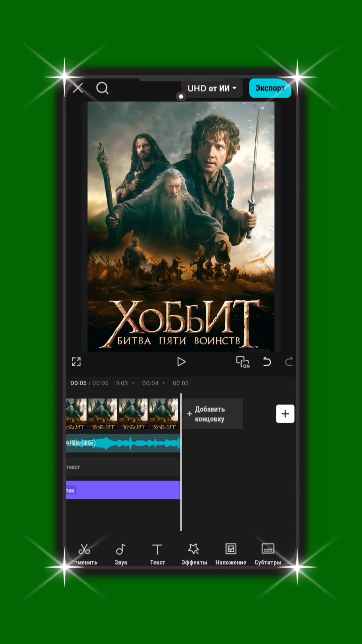This screenshot has height=644, width=362.
Task: Open the scissors edit tool
Action: (84, 554)
